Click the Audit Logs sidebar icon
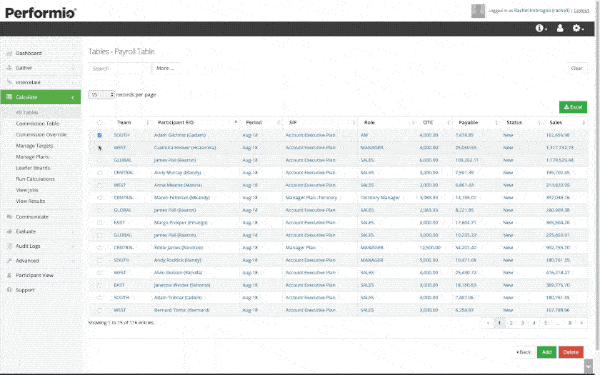Screen dimensions: 600x375 10,246
